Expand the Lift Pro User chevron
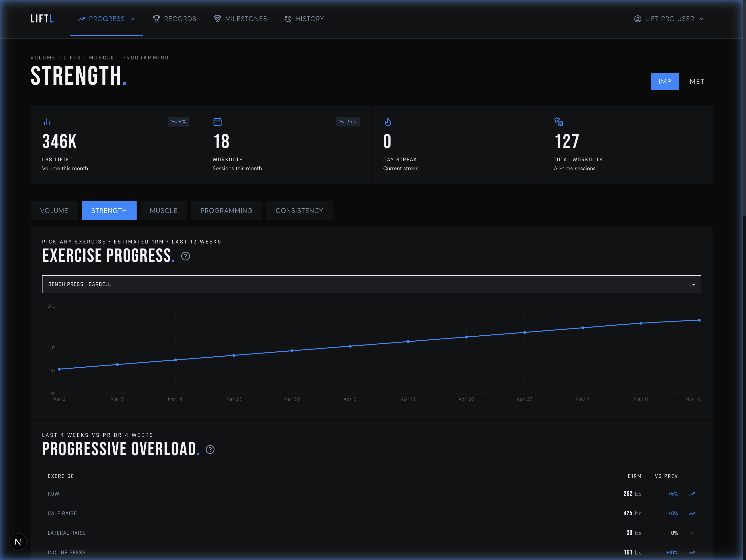Image resolution: width=746 pixels, height=560 pixels. (702, 19)
